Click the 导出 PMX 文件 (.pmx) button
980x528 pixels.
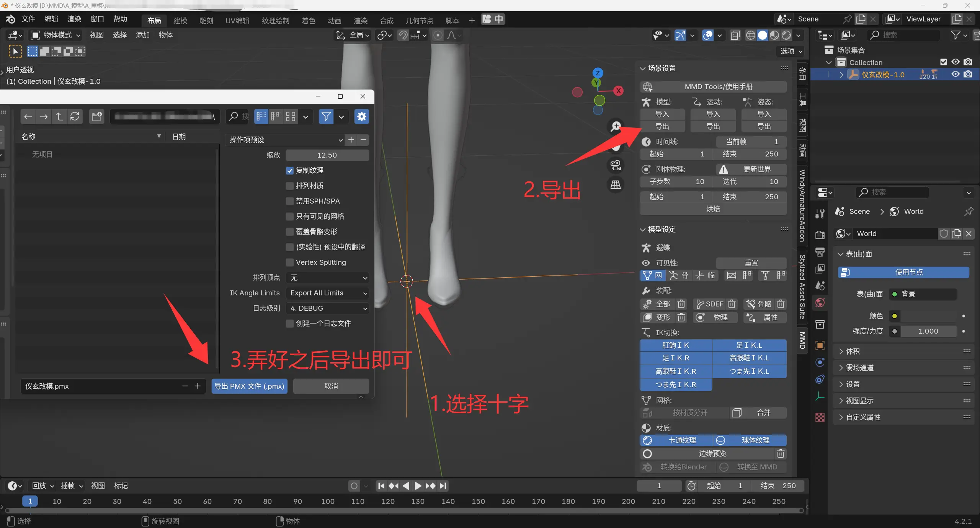click(x=249, y=386)
